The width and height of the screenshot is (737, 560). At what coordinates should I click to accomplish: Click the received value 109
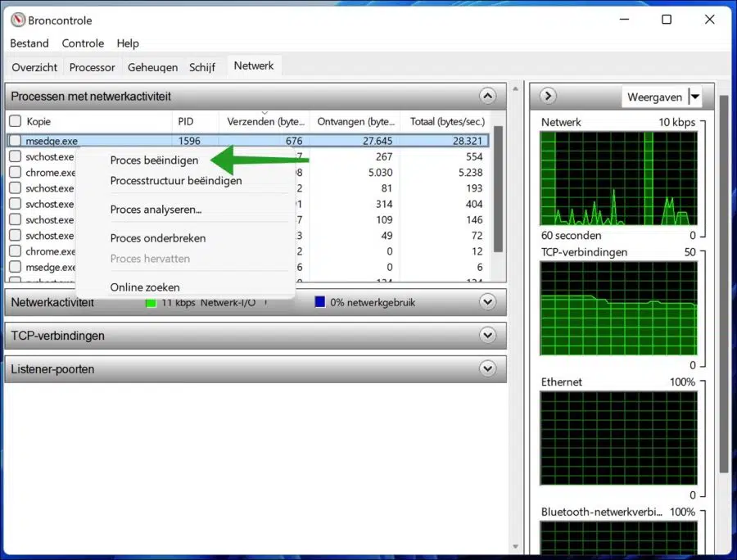tap(384, 219)
